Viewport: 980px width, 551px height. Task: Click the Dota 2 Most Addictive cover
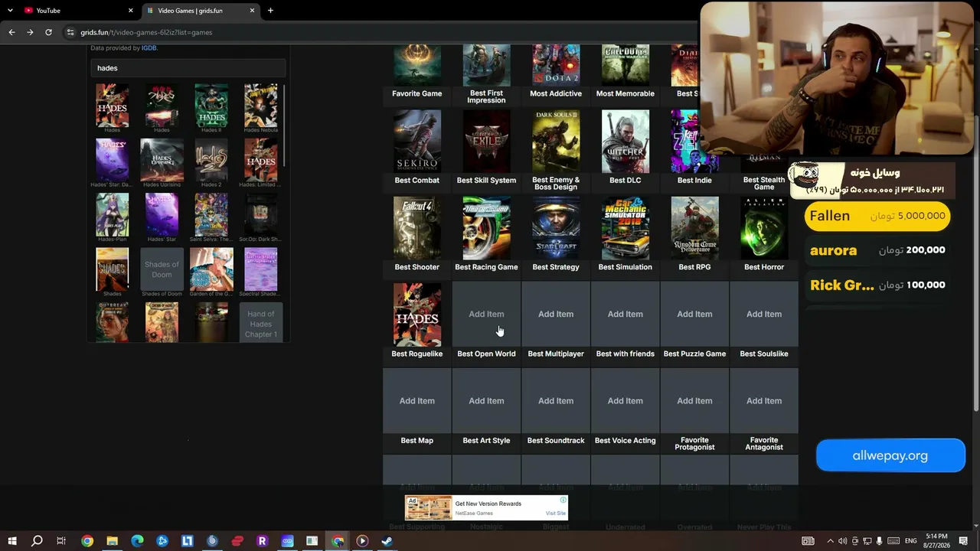556,65
